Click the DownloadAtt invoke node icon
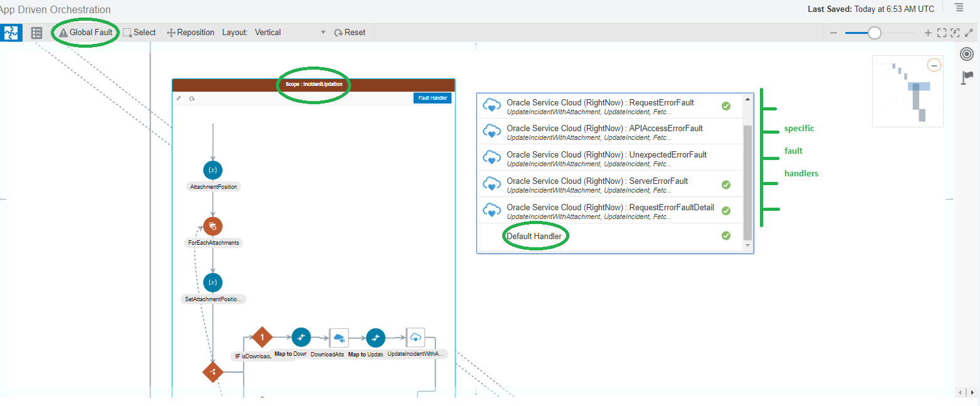This screenshot has height=406, width=980. pyautogui.click(x=339, y=338)
